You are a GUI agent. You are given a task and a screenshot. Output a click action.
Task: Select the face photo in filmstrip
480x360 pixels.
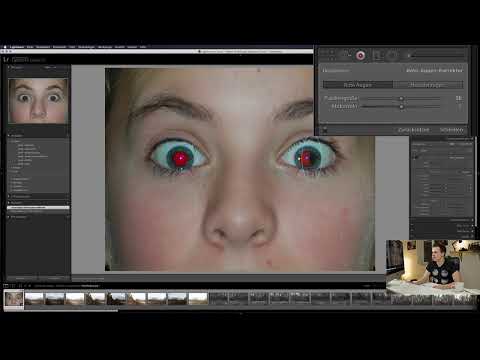pyautogui.click(x=14, y=298)
